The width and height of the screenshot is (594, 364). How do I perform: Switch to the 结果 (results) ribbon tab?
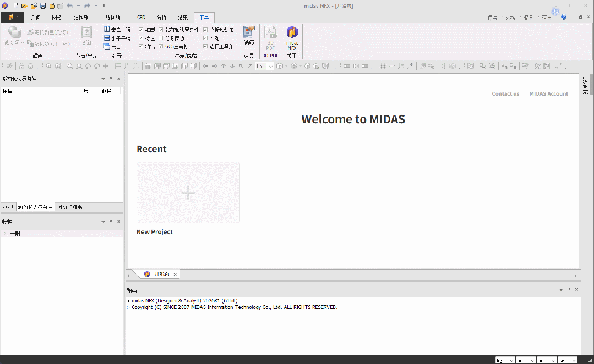pos(183,18)
